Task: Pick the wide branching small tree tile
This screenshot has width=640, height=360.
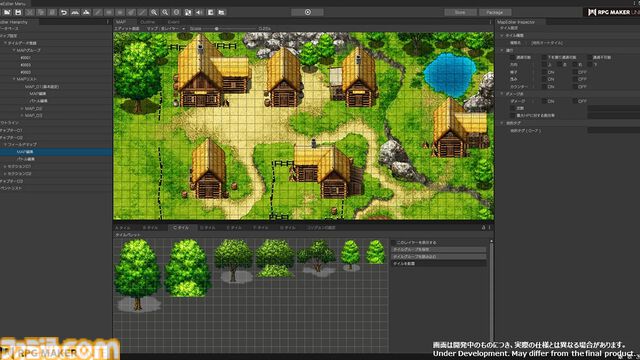Action: (x=318, y=258)
